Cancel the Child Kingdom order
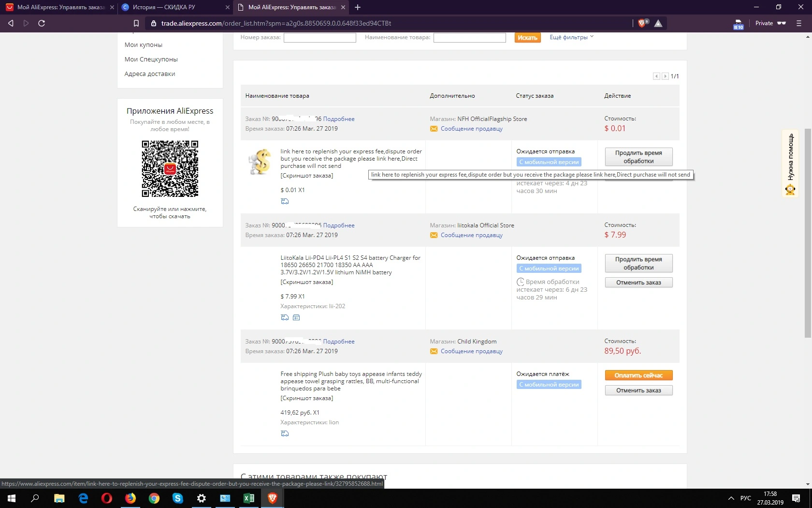Viewport: 812px width, 508px height. point(638,390)
